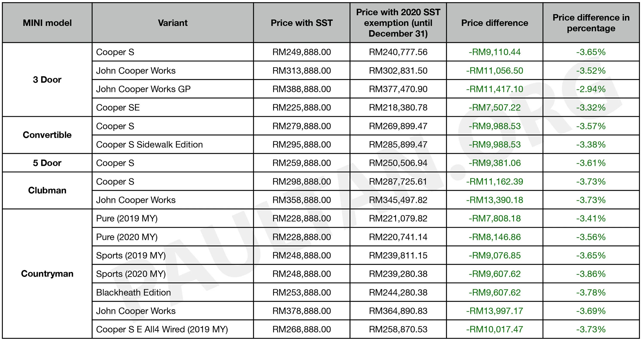This screenshot has width=644, height=342.
Task: Click the RM218,380.78 exemption price
Action: [x=398, y=108]
